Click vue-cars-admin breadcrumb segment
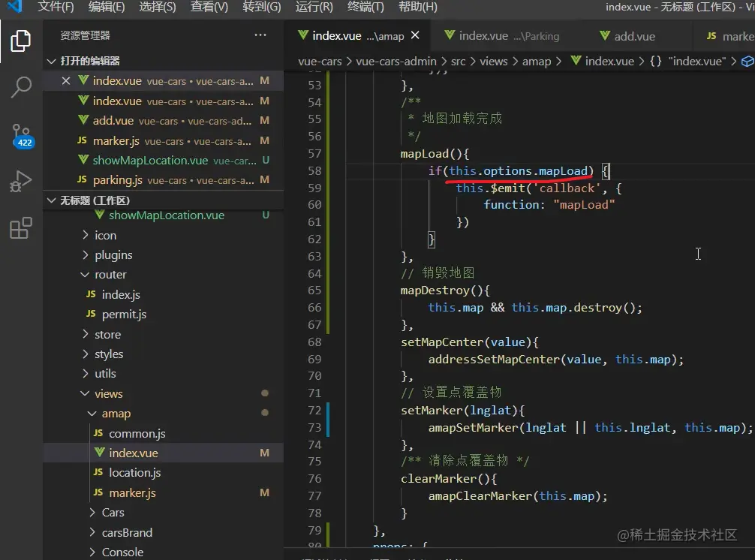This screenshot has height=560, width=755. coord(396,61)
